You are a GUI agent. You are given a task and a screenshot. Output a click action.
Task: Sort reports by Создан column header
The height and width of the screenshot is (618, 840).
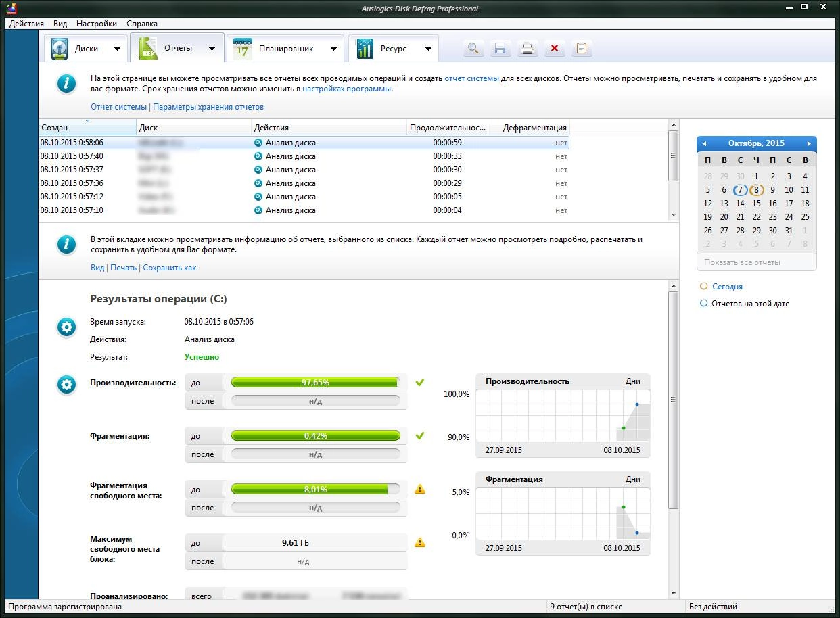point(87,128)
